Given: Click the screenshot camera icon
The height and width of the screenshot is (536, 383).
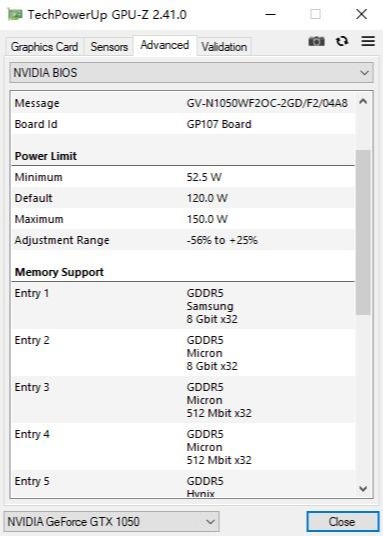Looking at the screenshot, I should pos(316,41).
